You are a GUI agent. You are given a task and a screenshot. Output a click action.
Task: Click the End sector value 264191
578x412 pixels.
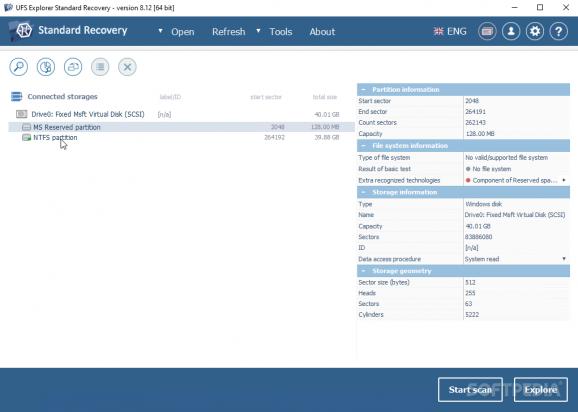[475, 112]
